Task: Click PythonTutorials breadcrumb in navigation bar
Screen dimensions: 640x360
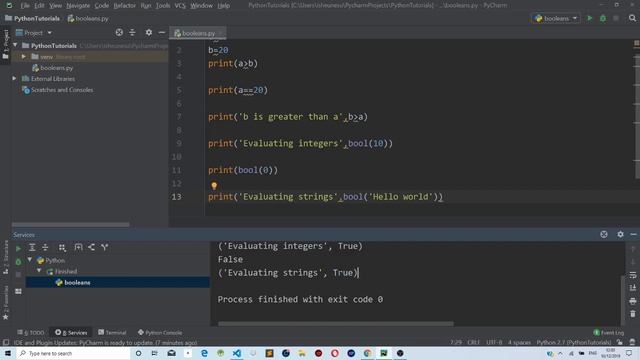Action: pos(32,18)
